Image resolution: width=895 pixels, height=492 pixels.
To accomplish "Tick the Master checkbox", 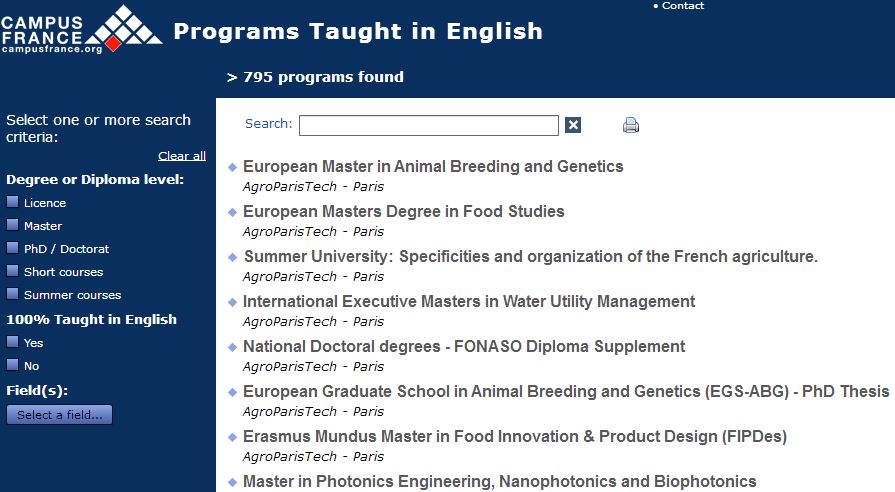I will (x=13, y=225).
